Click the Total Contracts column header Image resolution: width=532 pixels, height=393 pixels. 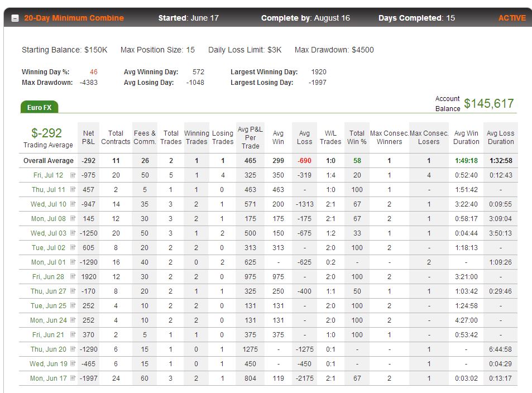coord(116,137)
